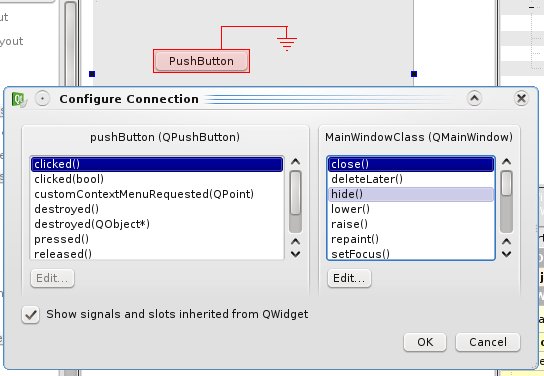
Task: Click the slots list scrollbar handle
Action: pyautogui.click(x=507, y=183)
